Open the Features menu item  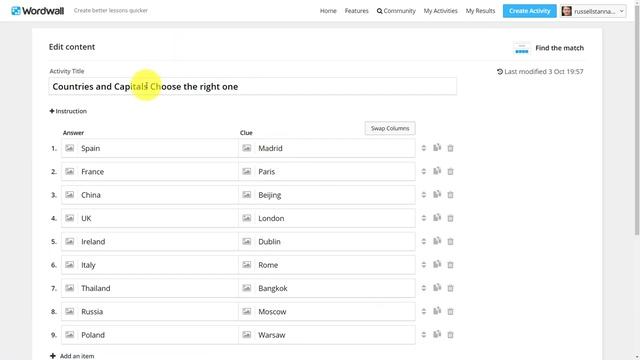tap(356, 11)
